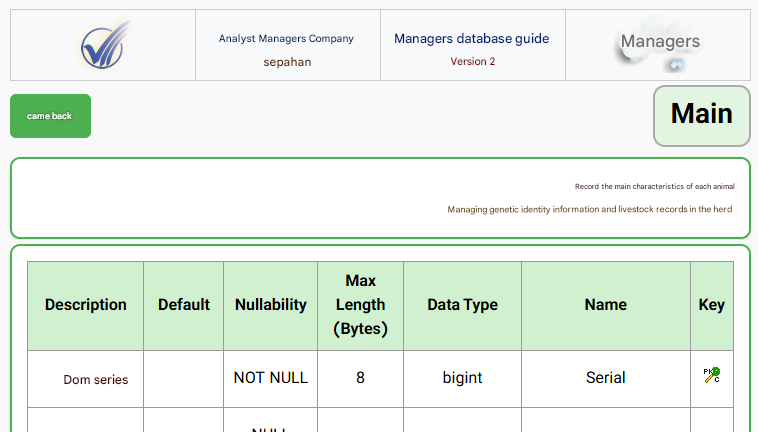Image resolution: width=758 pixels, height=432 pixels.
Task: Select the 'Default' column header
Action: coord(184,305)
